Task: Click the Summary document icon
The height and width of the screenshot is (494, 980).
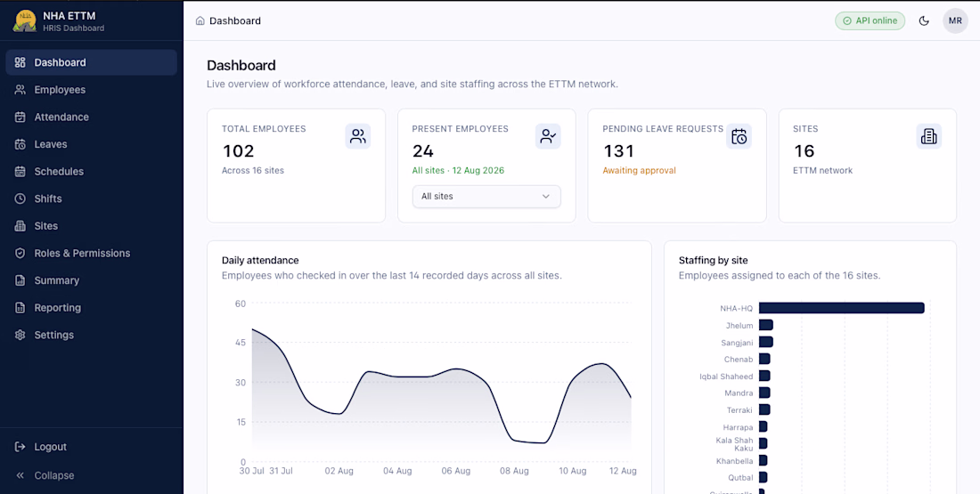Action: click(x=20, y=280)
